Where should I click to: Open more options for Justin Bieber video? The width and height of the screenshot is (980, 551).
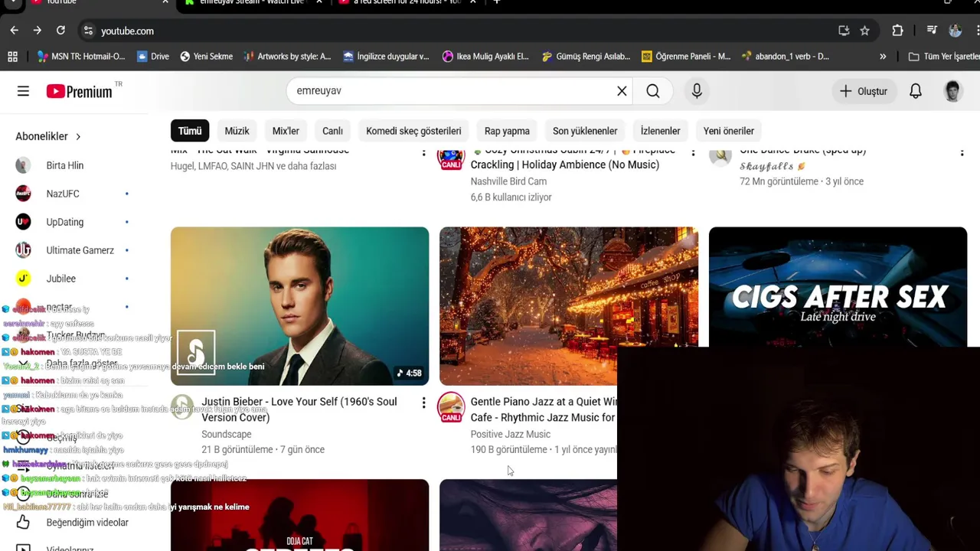point(423,403)
